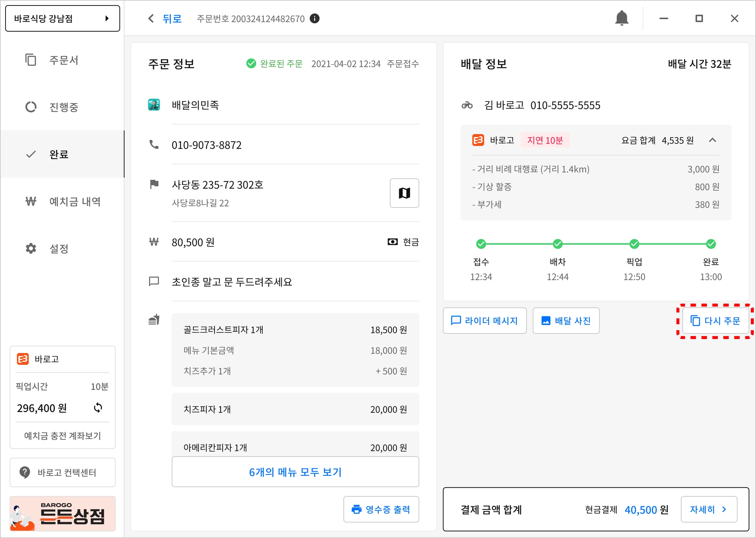Print receipt with 영수증 출력
This screenshot has height=538, width=756.
pyautogui.click(x=381, y=510)
